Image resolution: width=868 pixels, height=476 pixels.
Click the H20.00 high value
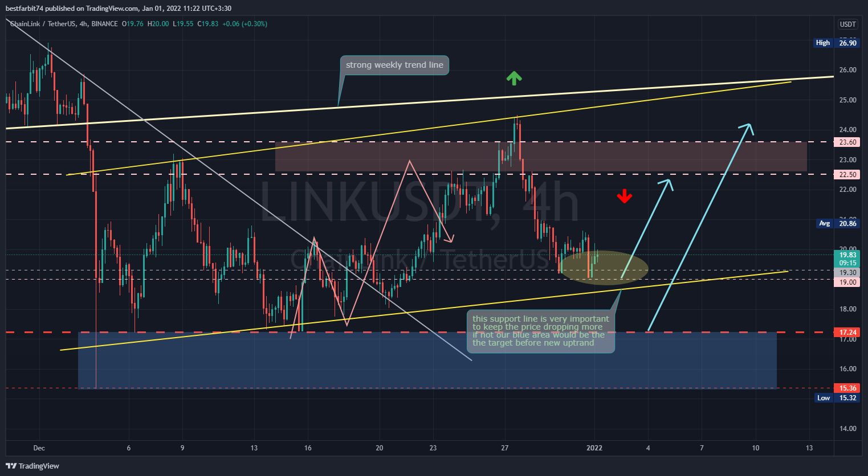pos(158,24)
